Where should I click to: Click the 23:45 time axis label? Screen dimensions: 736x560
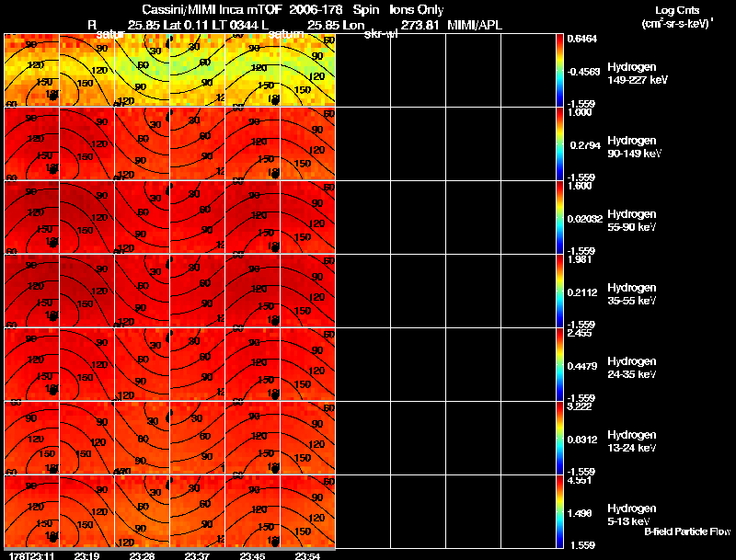[x=252, y=555]
